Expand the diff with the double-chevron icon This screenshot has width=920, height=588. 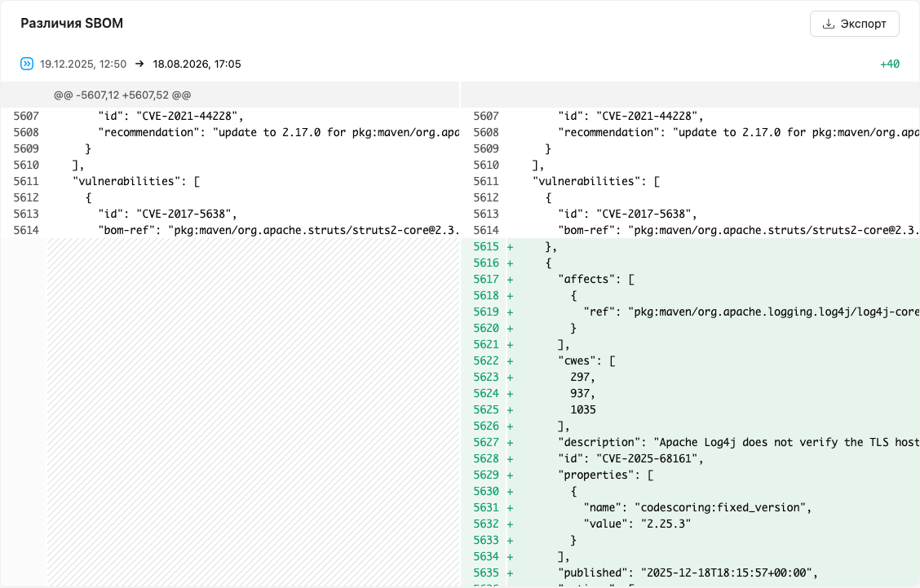[27, 64]
